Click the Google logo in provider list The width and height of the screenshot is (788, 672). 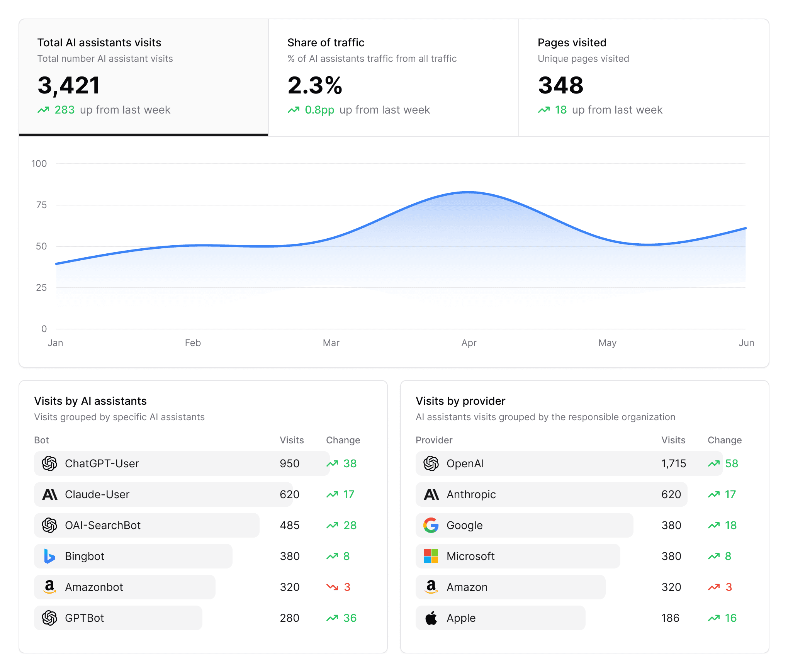(x=430, y=525)
